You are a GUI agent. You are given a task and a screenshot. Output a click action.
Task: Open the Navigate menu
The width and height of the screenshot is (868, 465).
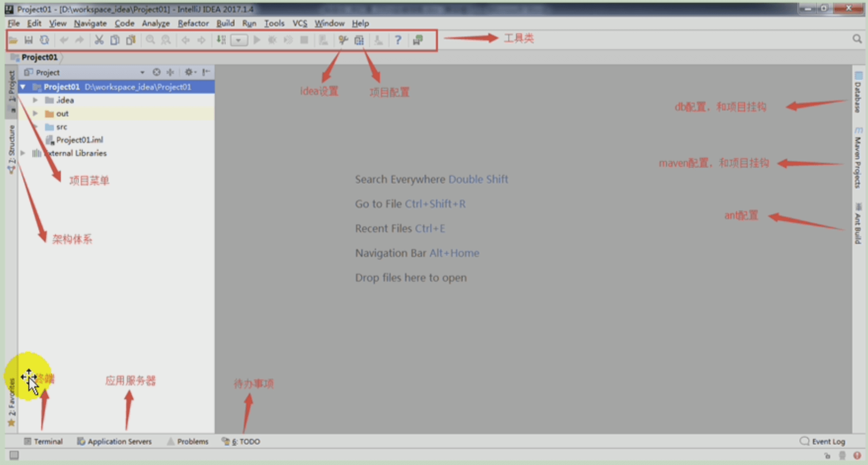[x=90, y=23]
